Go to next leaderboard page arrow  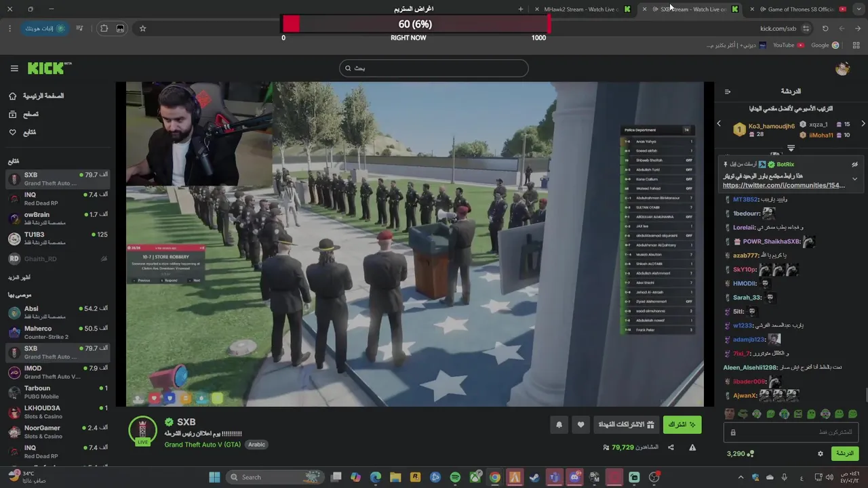pos(863,124)
